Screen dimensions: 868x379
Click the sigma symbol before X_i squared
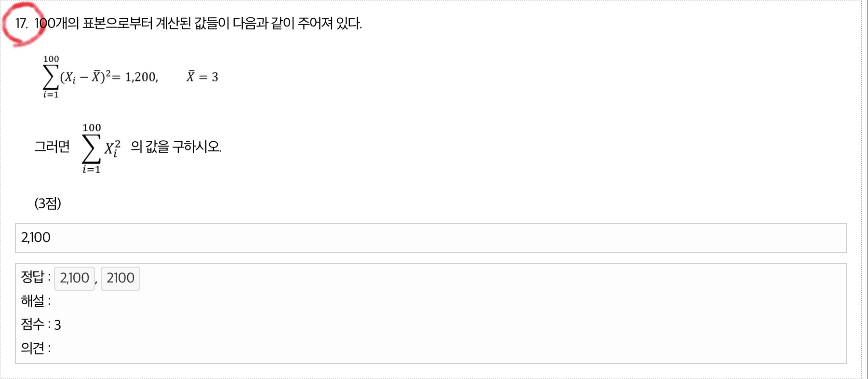(91, 148)
